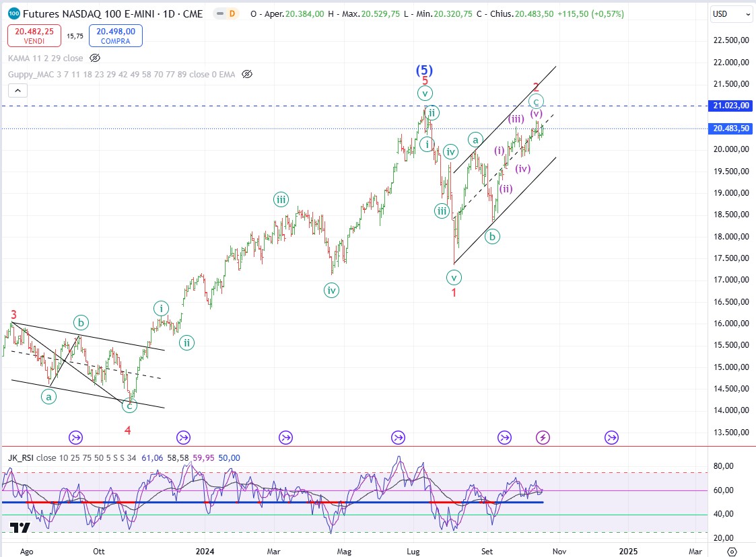Screen dimensions: 756x557
Task: Select the red 1 wave label
Action: tap(454, 293)
